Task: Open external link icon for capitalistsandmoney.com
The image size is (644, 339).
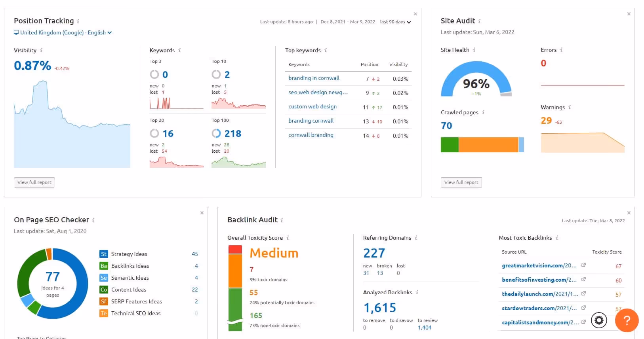Action: (583, 322)
